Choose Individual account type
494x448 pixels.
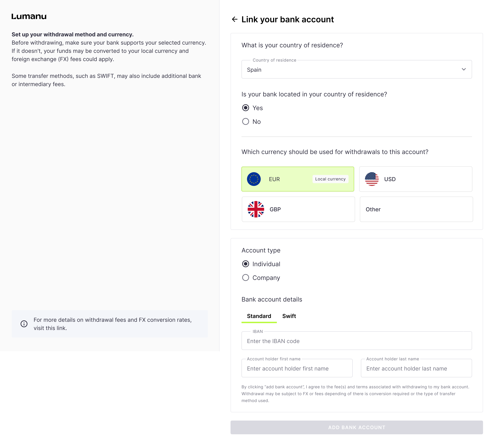pos(246,264)
